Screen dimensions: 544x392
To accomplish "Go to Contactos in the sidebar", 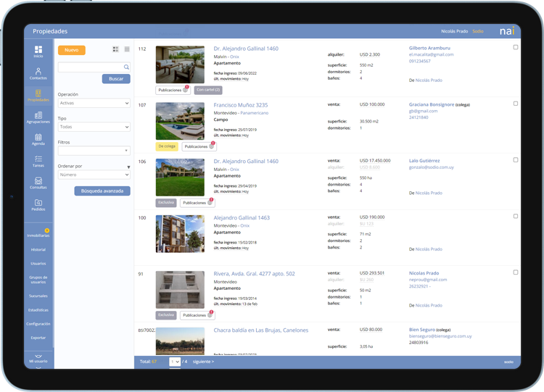I will 38,73.
